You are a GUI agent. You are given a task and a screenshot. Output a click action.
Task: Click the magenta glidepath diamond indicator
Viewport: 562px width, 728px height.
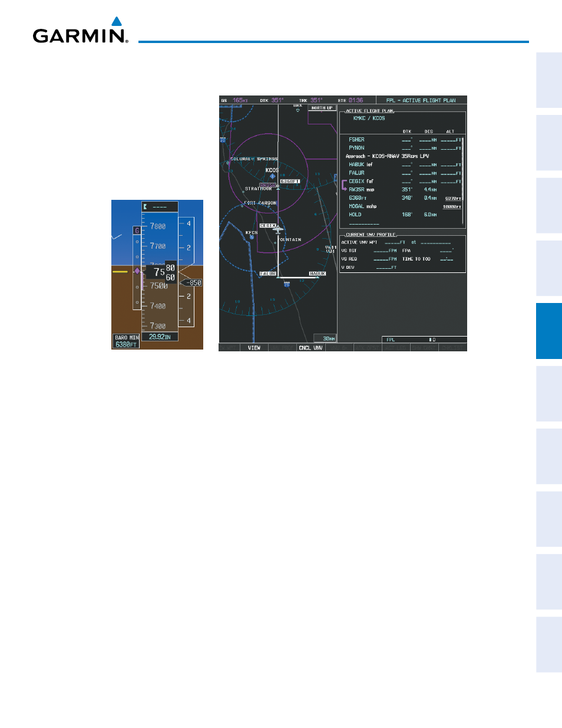click(x=137, y=271)
